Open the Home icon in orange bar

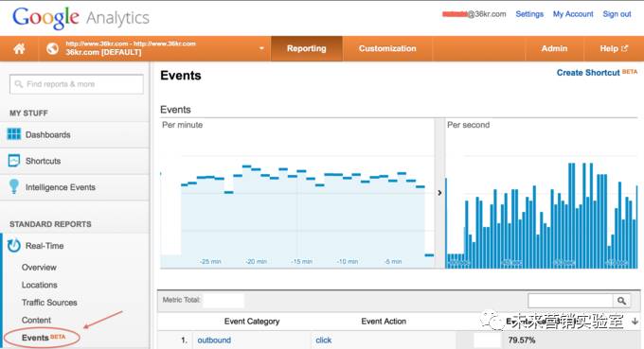[x=19, y=49]
